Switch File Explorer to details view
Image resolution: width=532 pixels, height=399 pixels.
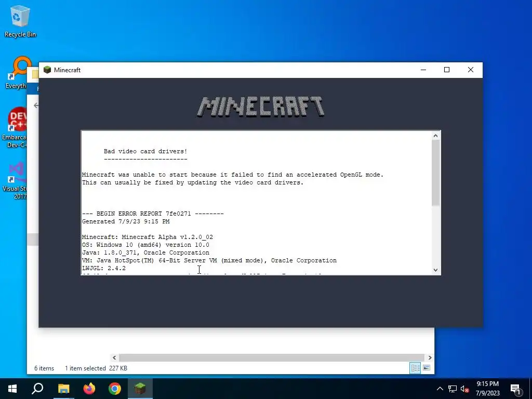point(415,368)
